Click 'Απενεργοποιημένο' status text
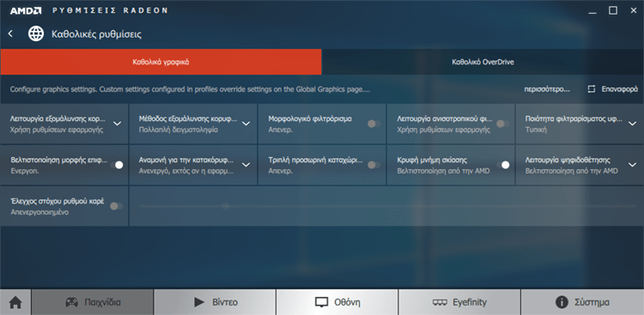This screenshot has height=315, width=644. (x=39, y=212)
